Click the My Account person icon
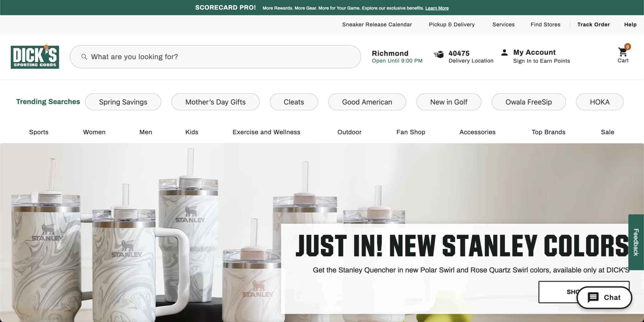The height and width of the screenshot is (322, 644). [504, 52]
